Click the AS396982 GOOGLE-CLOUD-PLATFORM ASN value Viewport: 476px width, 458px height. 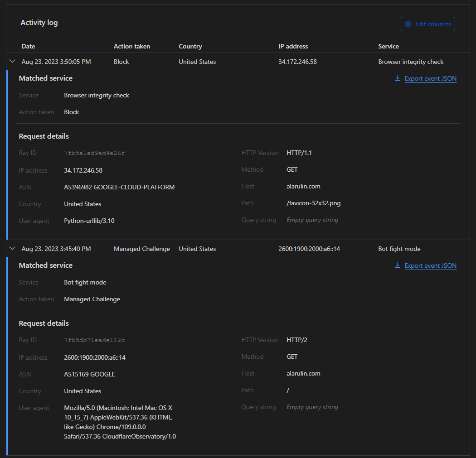point(119,187)
